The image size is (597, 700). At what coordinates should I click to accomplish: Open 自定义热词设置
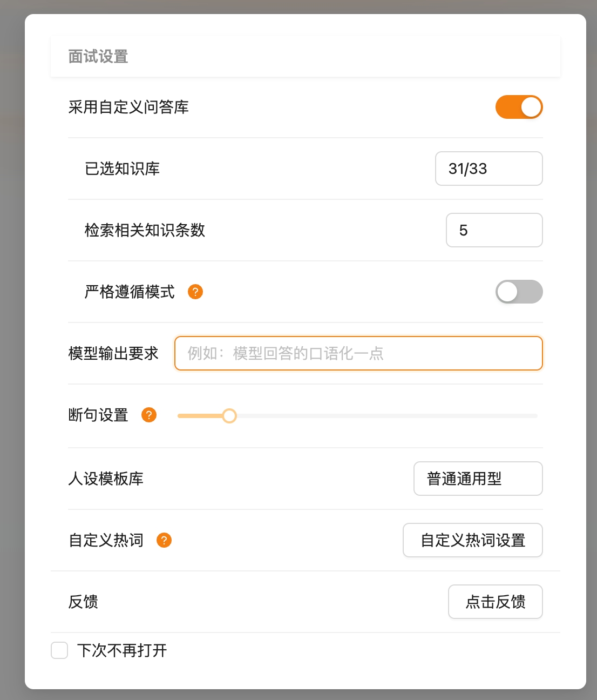coord(472,540)
